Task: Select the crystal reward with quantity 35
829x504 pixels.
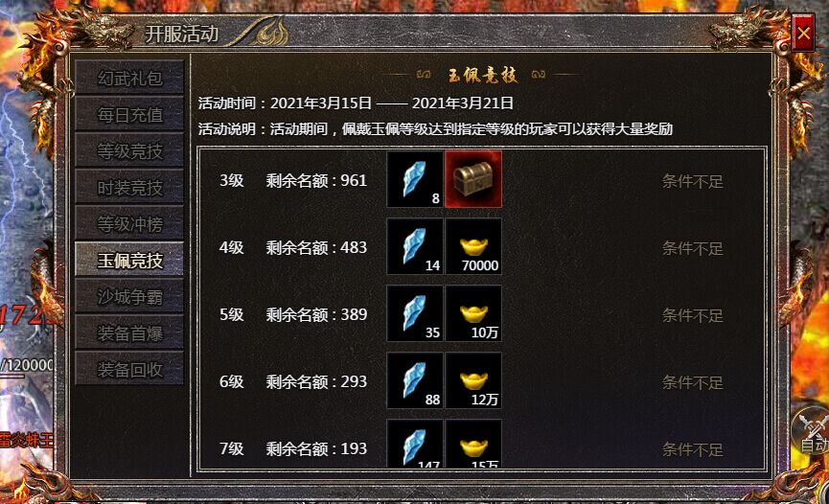Action: pos(415,313)
